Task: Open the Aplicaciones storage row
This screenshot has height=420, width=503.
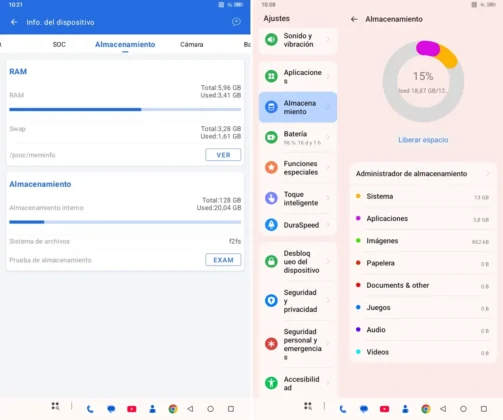Action: point(423,219)
